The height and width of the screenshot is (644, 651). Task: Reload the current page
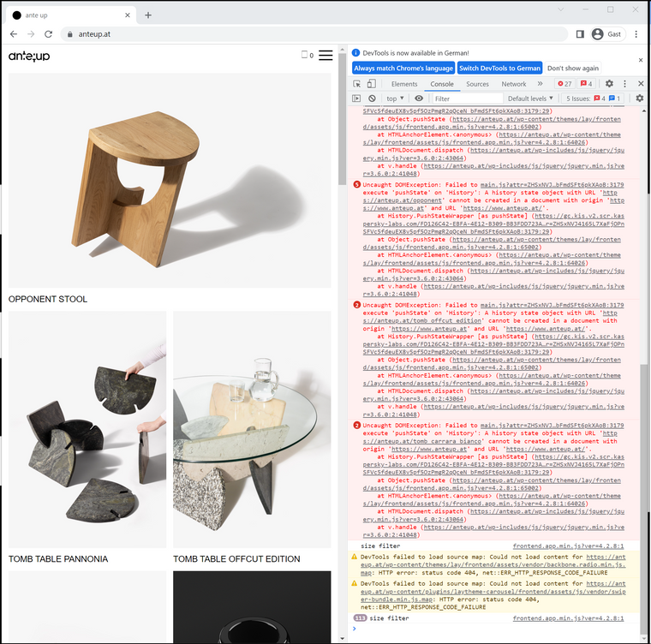tap(49, 34)
